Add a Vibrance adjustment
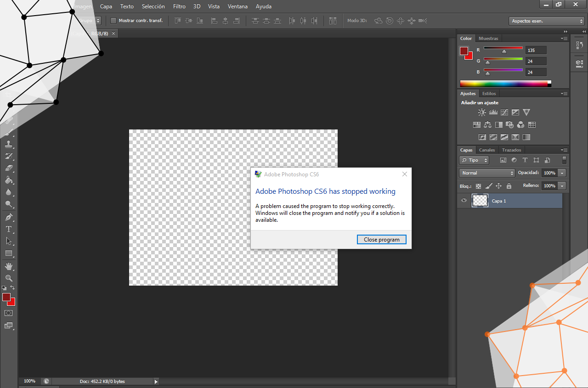Screen dimensions: 588x388 pos(526,112)
